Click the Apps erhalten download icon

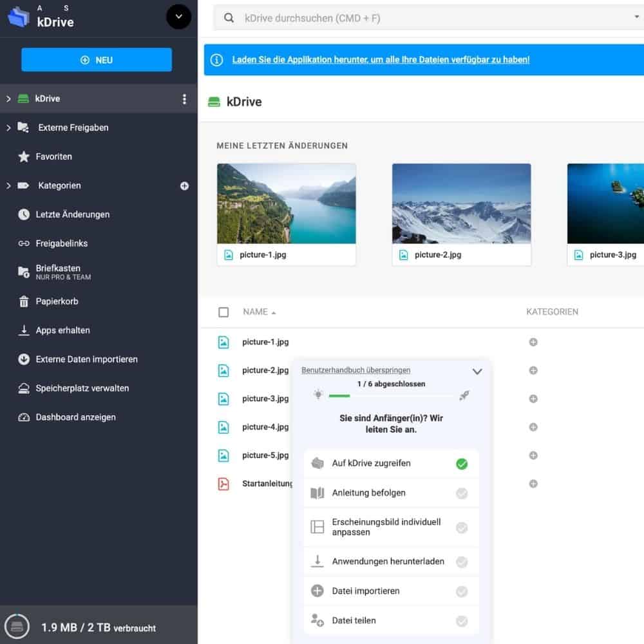pos(24,330)
